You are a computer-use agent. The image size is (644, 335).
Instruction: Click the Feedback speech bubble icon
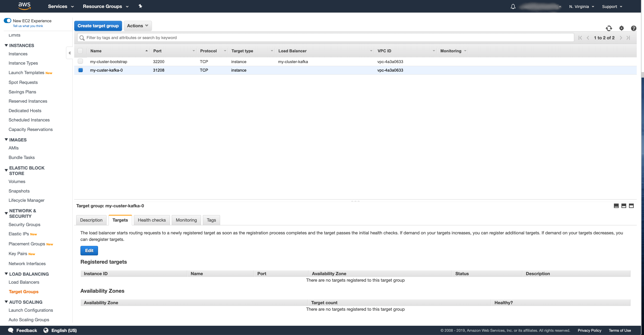(11, 330)
